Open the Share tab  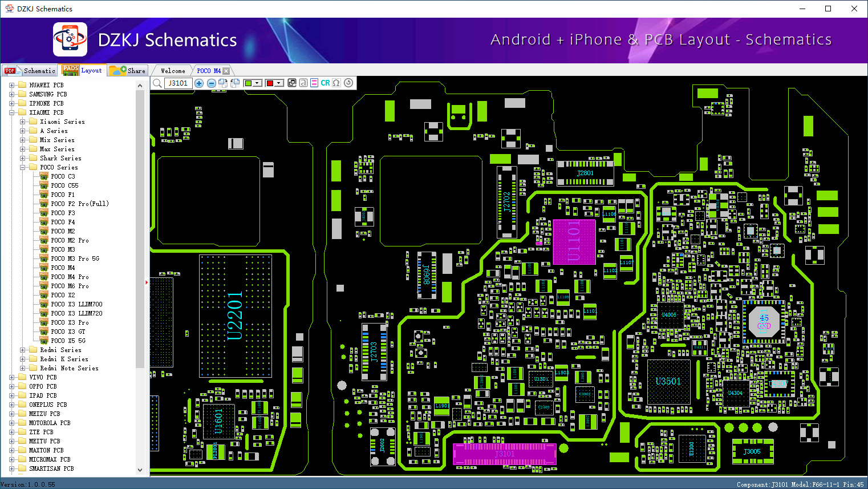coord(128,71)
